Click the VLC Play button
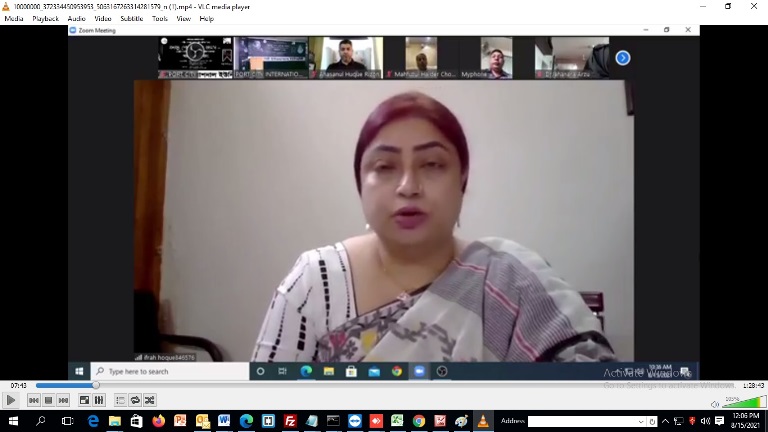Screen dimensions: 768x432 click(x=10, y=400)
